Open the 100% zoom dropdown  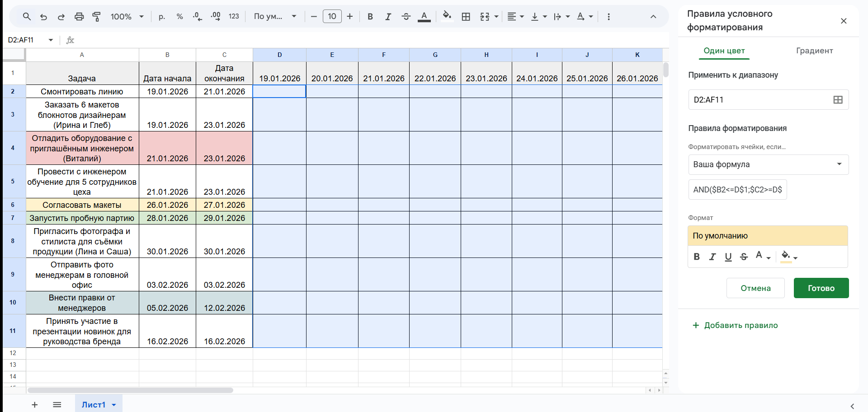click(127, 17)
